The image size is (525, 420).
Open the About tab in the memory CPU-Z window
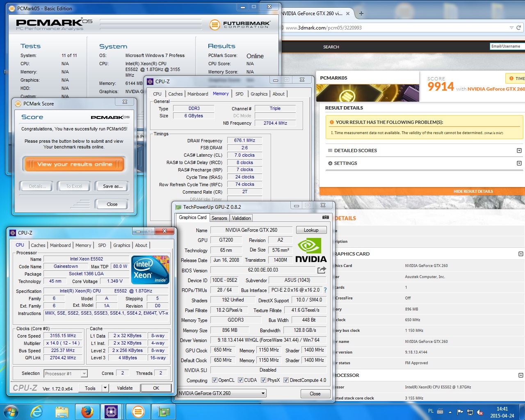278,94
